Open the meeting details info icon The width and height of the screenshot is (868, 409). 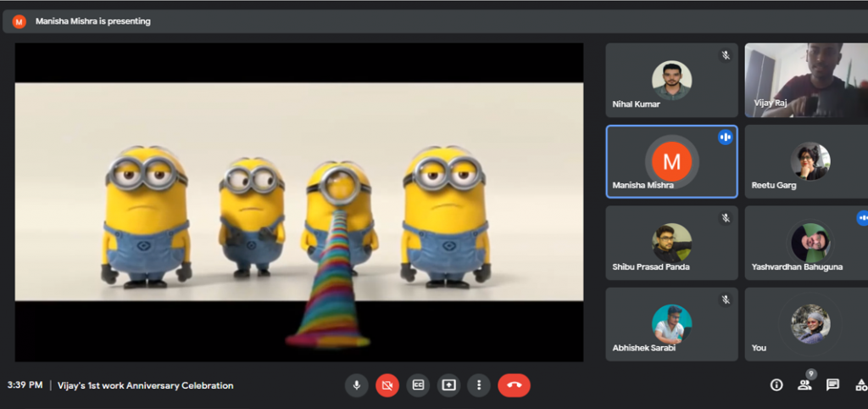[776, 385]
